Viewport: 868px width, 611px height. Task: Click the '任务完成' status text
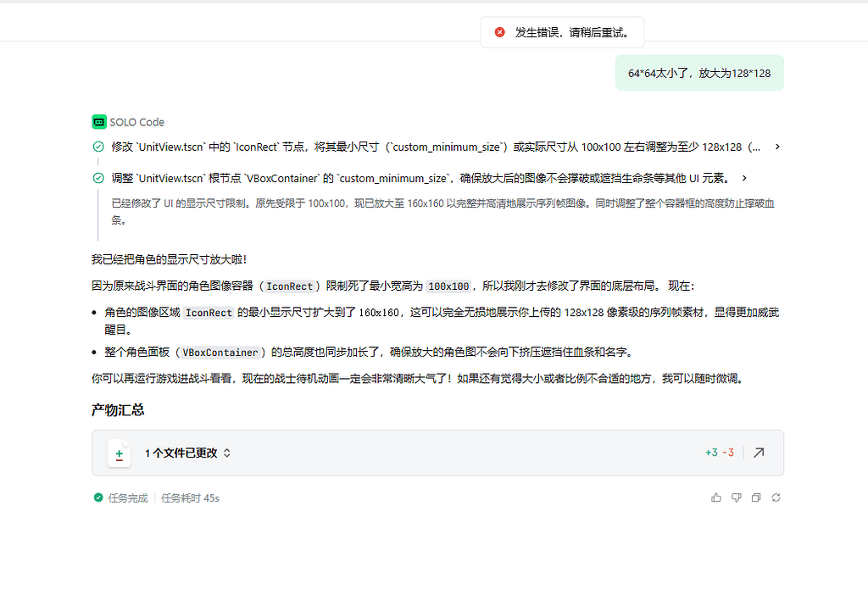pos(128,498)
